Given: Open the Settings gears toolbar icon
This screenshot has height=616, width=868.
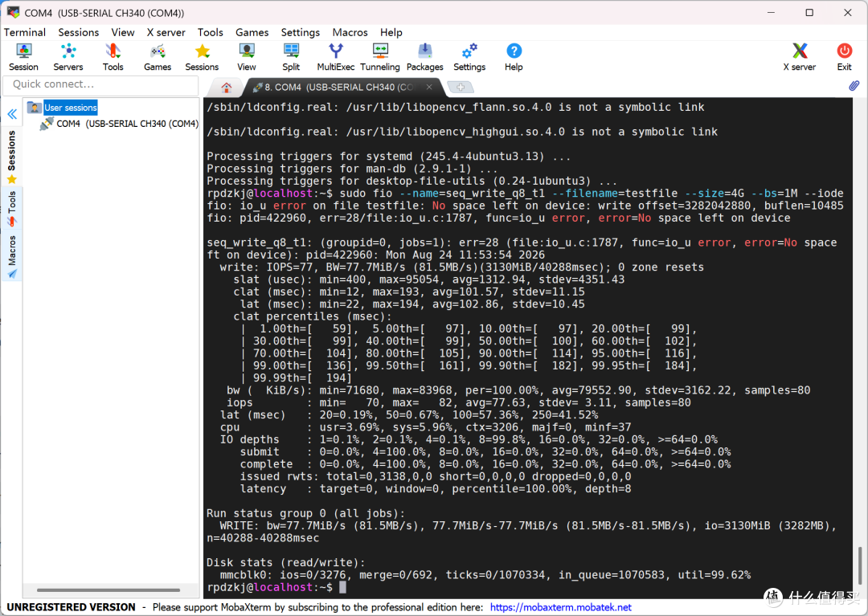Looking at the screenshot, I should tap(469, 58).
